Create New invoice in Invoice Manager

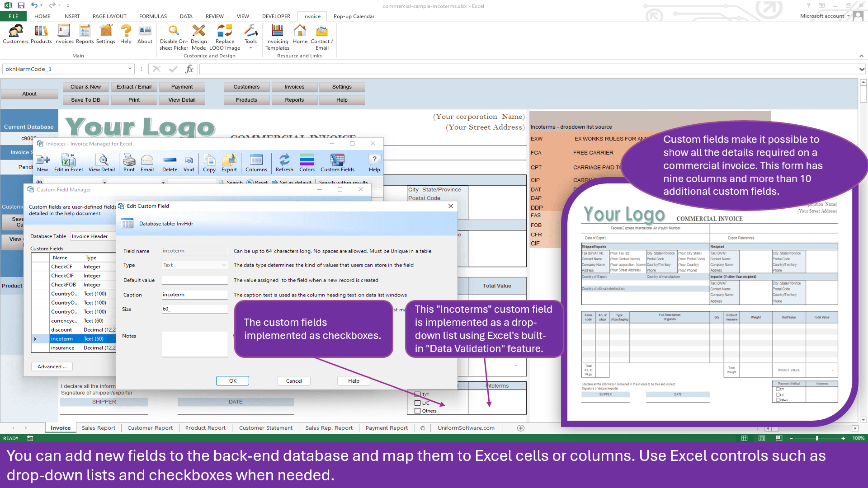tap(42, 163)
